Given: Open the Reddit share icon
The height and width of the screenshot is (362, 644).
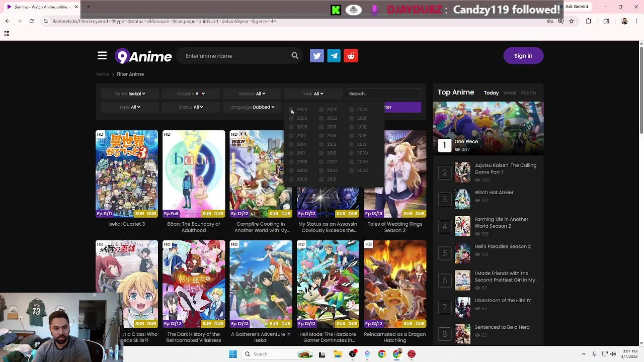Looking at the screenshot, I should click(351, 56).
